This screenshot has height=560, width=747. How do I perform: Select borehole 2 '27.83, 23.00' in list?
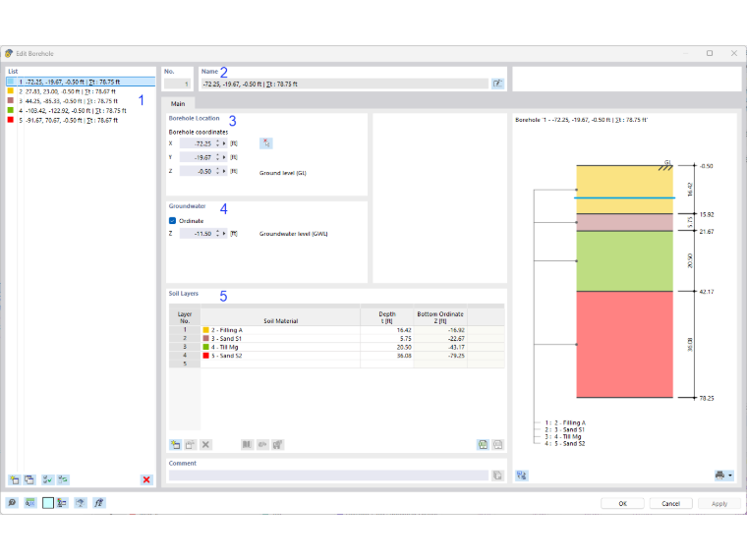pyautogui.click(x=81, y=91)
